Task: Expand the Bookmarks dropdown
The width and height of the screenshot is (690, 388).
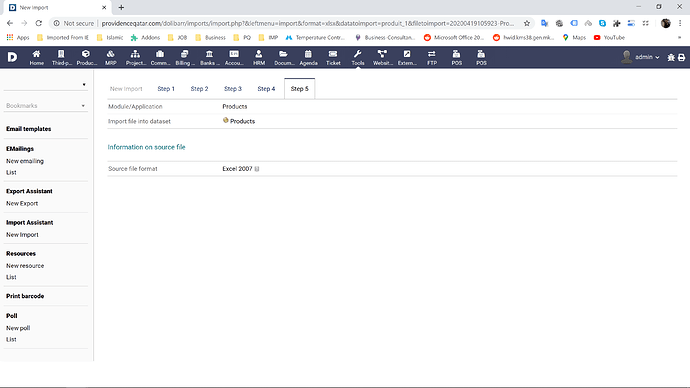Action: [x=46, y=106]
